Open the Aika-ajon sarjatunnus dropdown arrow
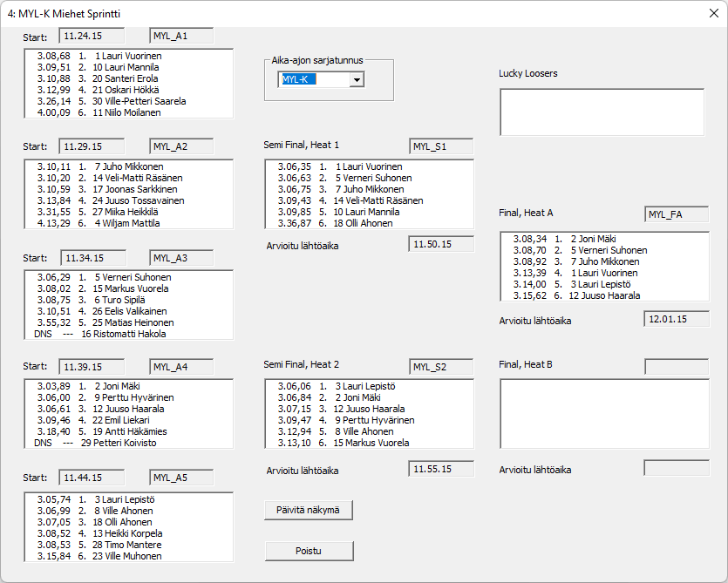Image resolution: width=728 pixels, height=583 pixels. [x=356, y=80]
